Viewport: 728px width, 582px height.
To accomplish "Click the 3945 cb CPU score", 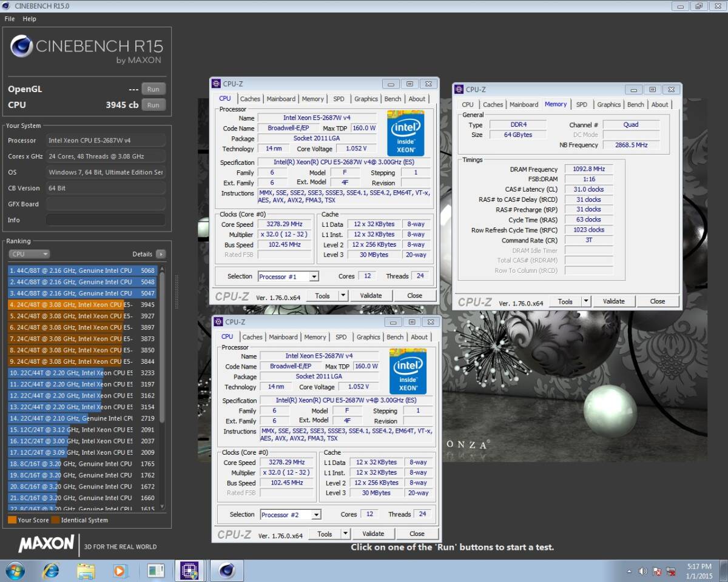I will pyautogui.click(x=122, y=105).
